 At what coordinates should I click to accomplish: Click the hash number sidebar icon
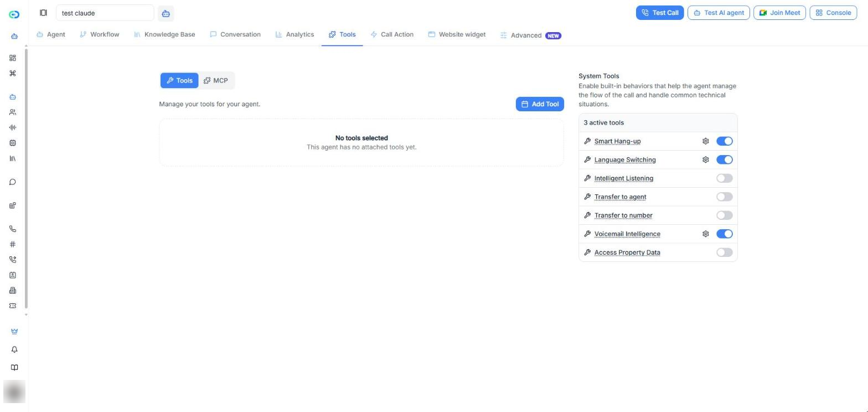13,244
